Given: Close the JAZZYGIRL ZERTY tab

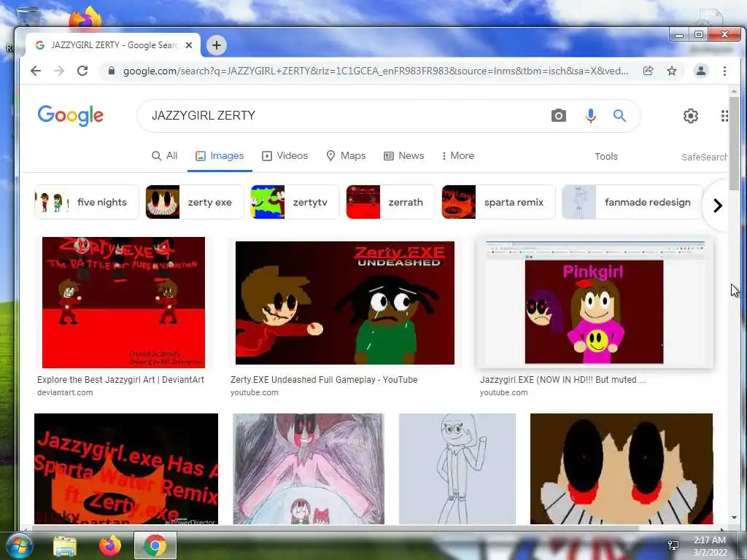Looking at the screenshot, I should pos(189,45).
